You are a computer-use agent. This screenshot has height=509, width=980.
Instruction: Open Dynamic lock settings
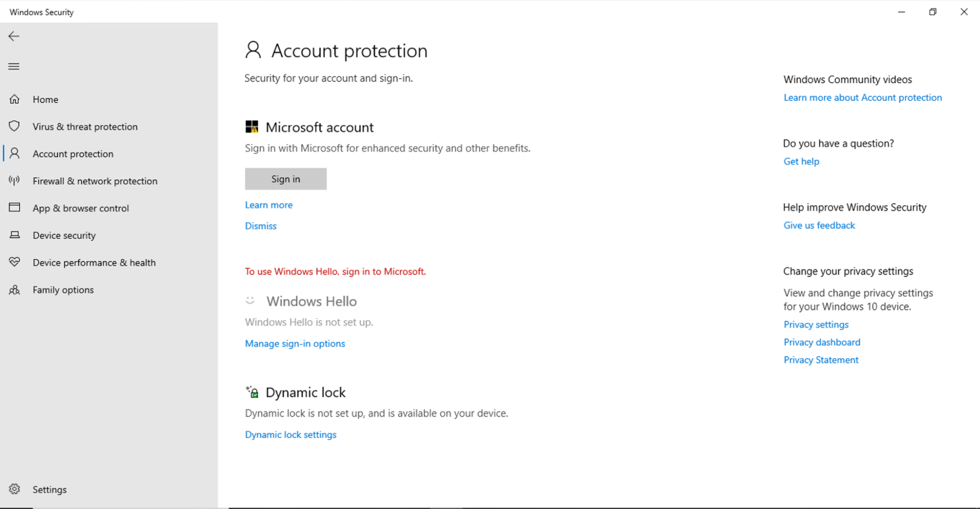pyautogui.click(x=290, y=434)
